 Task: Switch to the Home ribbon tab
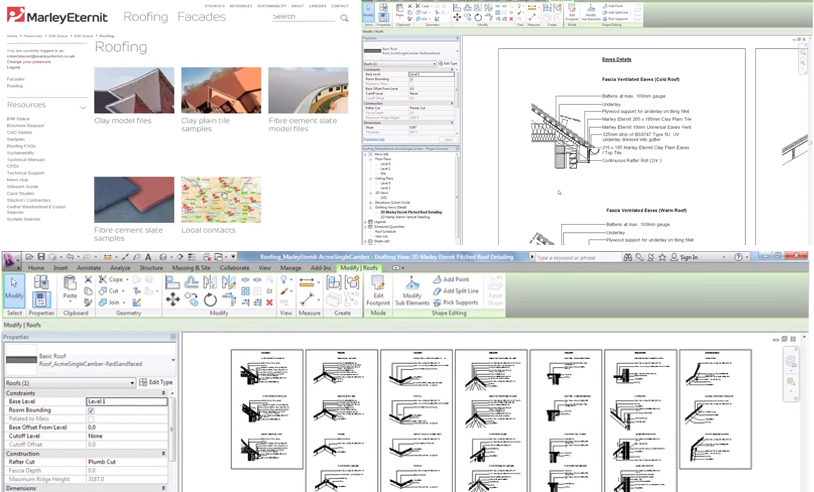36,268
